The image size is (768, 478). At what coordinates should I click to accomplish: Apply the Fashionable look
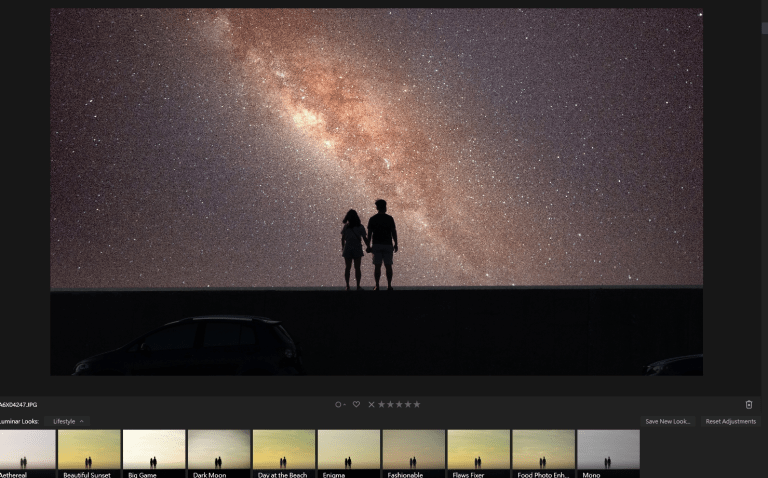coord(413,450)
